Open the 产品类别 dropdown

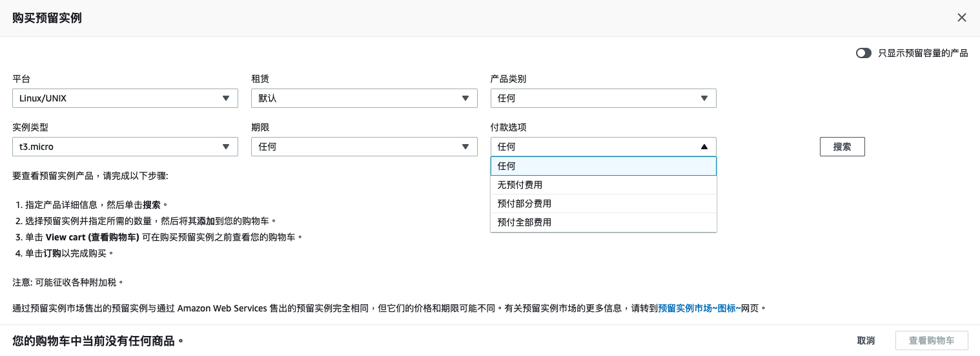602,98
